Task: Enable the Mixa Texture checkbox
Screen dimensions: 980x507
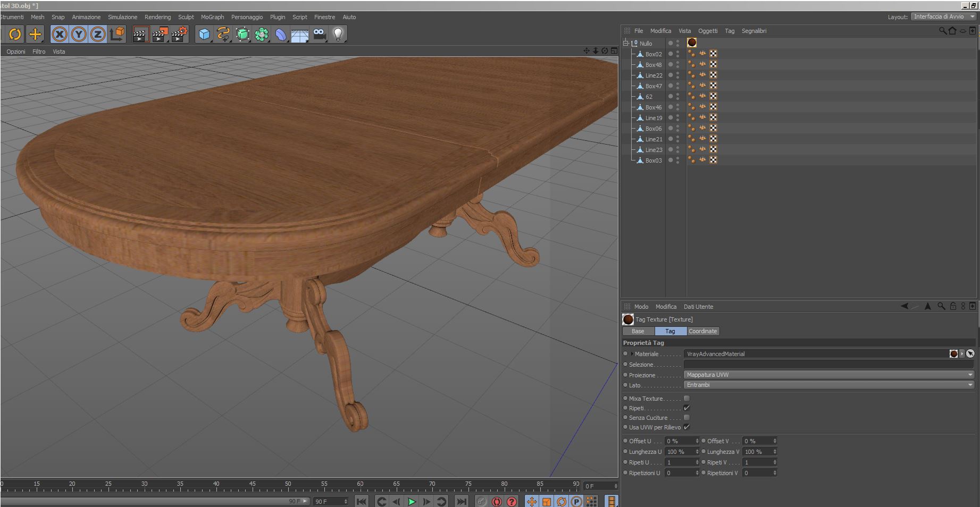Action: [x=686, y=398]
